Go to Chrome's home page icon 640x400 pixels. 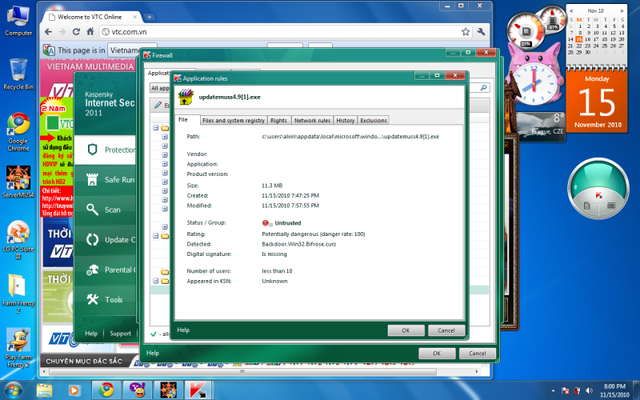tap(90, 32)
